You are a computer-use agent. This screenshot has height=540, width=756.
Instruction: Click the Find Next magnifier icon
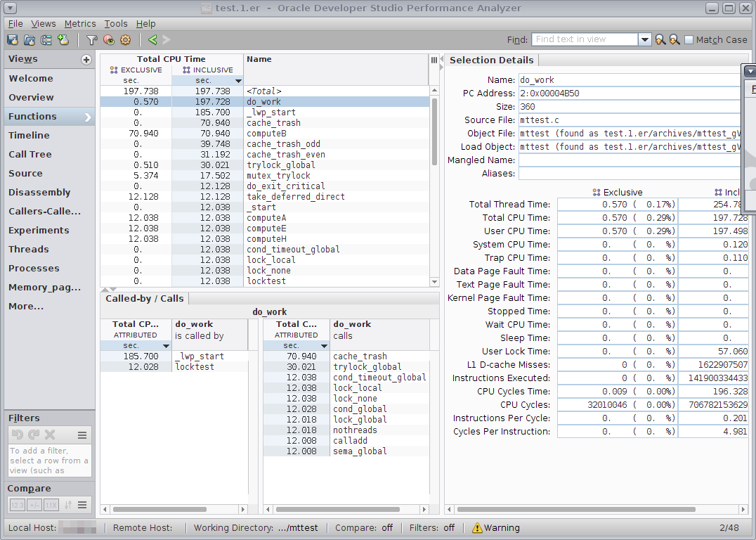tap(674, 40)
